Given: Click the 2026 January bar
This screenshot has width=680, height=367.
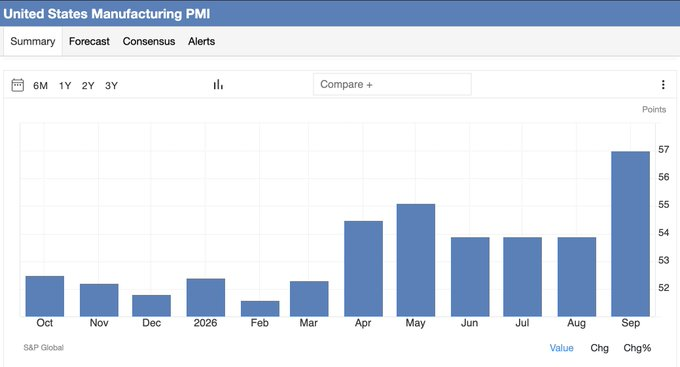Looking at the screenshot, I should tap(206, 298).
